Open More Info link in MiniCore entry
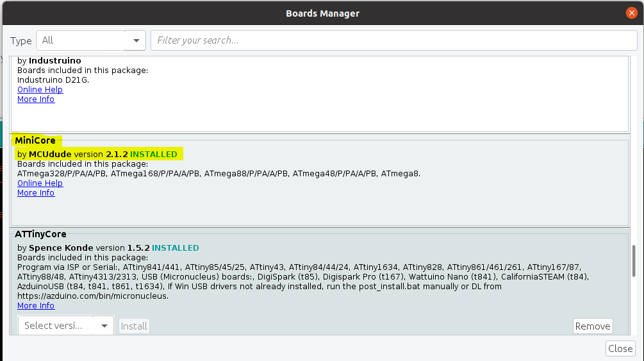Viewport: 644px width, 361px height. click(x=36, y=193)
